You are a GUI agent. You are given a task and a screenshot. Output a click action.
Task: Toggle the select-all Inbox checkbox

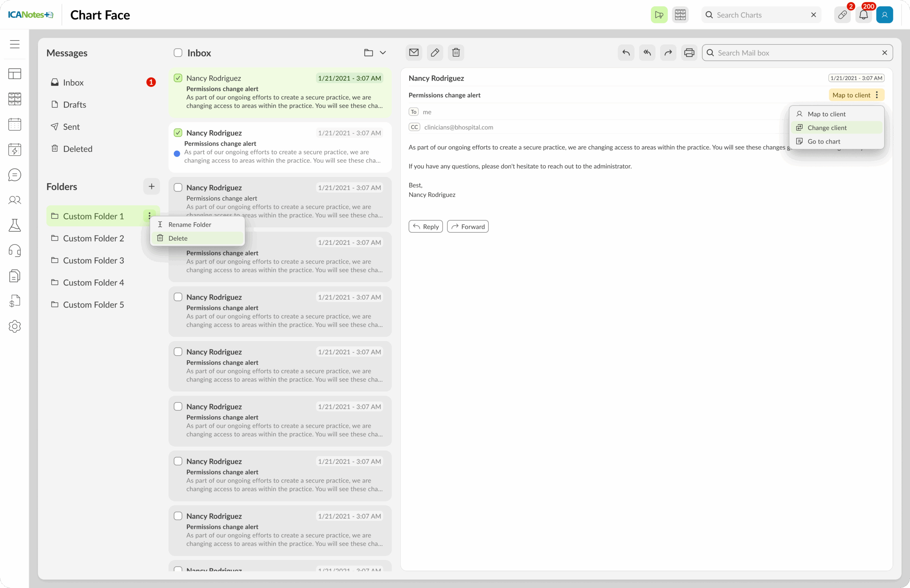(x=178, y=53)
